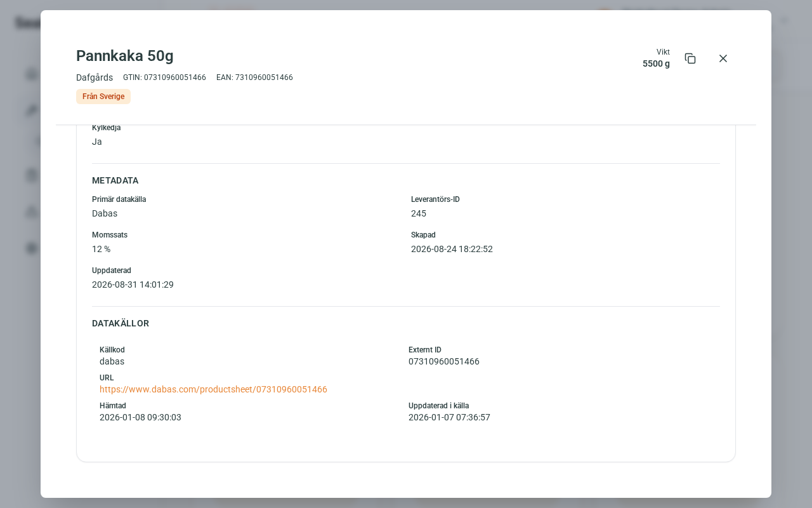Image resolution: width=812 pixels, height=508 pixels.
Task: Select the Uppdaterad timestamp '2026-08-31 14:01:29'
Action: (x=133, y=284)
